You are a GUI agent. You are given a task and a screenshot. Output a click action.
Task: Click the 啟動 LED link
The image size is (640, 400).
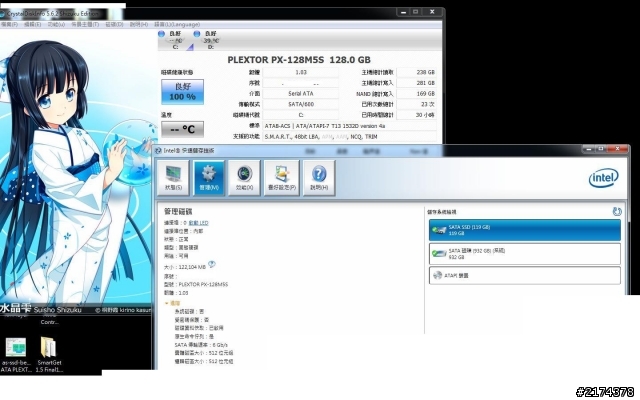click(x=198, y=223)
